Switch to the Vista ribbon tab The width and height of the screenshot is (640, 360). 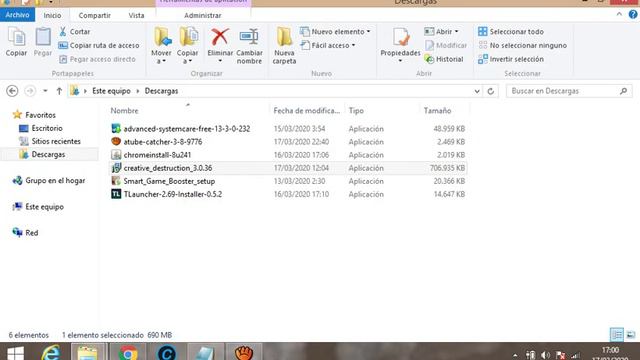pyautogui.click(x=136, y=15)
